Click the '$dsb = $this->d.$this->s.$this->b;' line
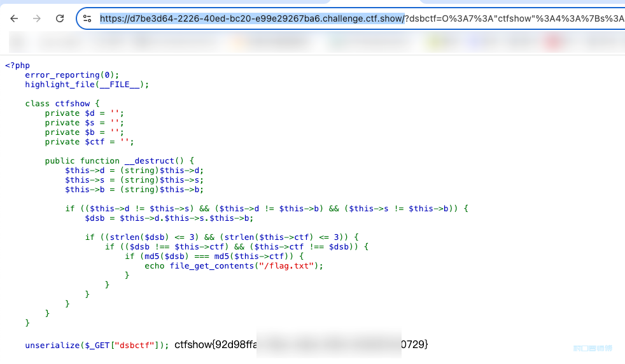The width and height of the screenshot is (625, 364). point(169,218)
